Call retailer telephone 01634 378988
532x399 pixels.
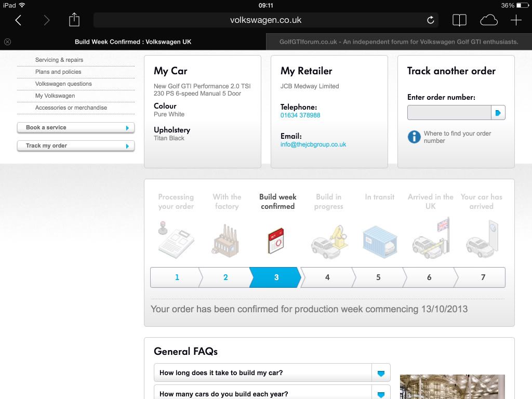300,115
